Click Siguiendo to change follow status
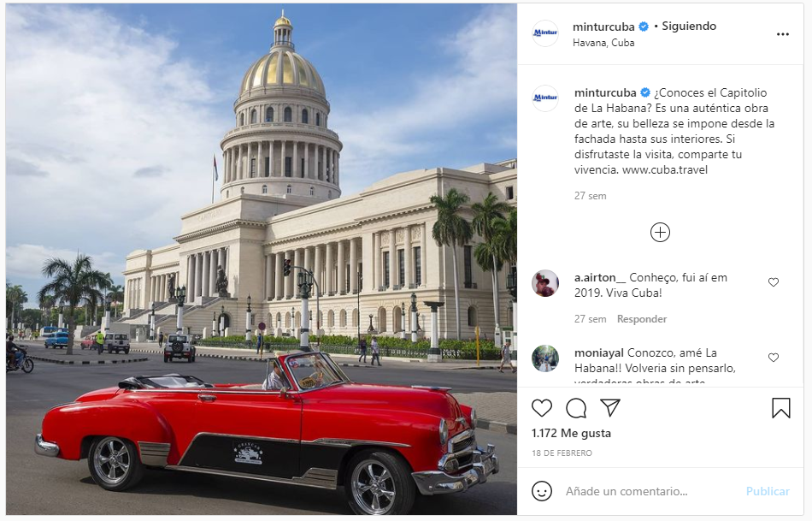Screen dimensions: 812x521 689,26
